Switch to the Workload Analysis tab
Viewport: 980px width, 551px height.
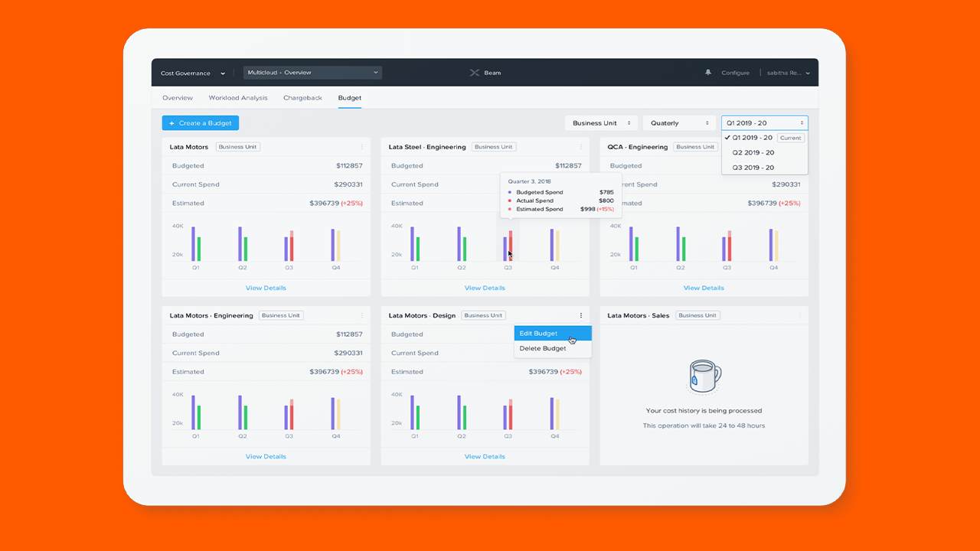pyautogui.click(x=238, y=98)
